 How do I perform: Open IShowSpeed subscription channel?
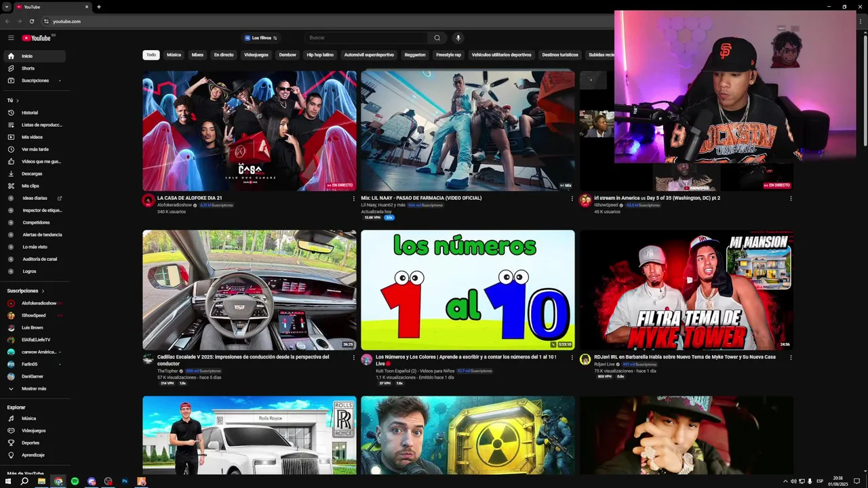click(34, 315)
